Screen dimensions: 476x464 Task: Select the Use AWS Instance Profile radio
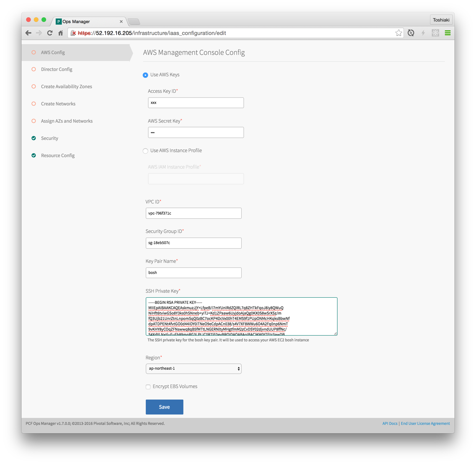click(x=145, y=151)
